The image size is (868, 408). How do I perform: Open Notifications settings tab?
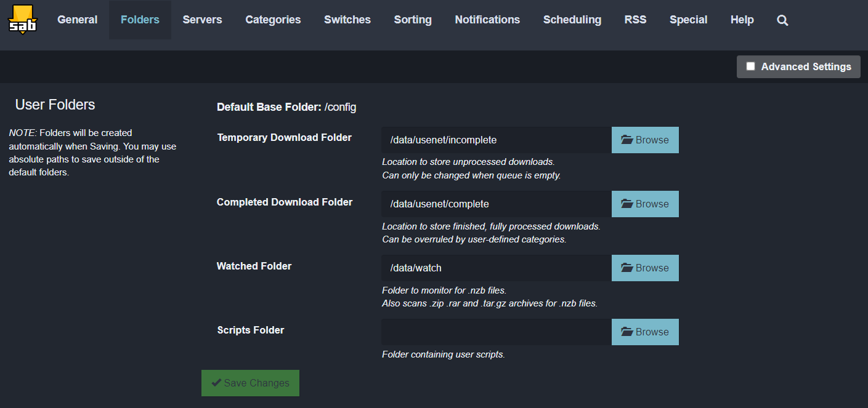pyautogui.click(x=487, y=20)
